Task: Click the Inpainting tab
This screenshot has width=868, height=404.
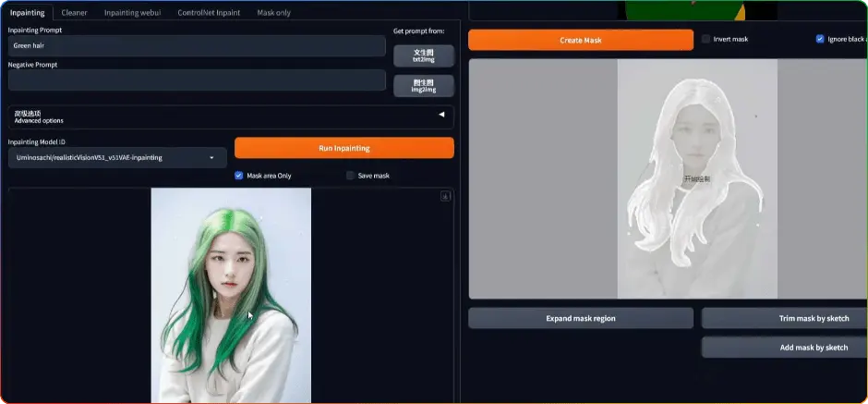Action: pyautogui.click(x=27, y=13)
